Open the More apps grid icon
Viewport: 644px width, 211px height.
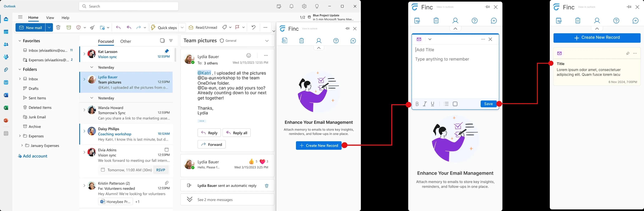coord(6,134)
